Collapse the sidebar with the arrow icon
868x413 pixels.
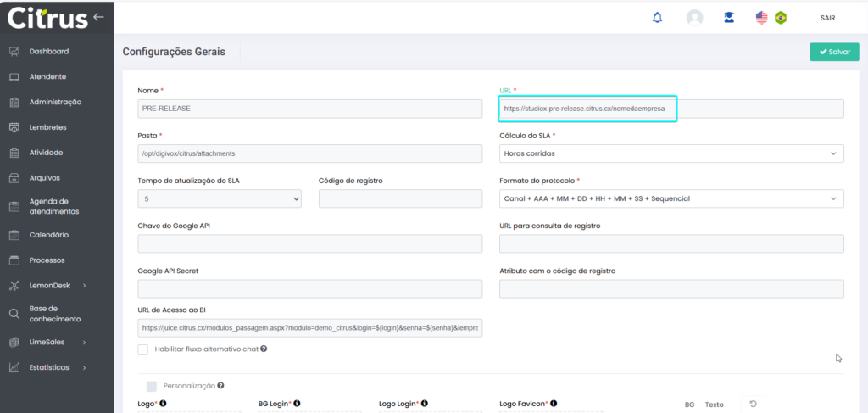99,17
